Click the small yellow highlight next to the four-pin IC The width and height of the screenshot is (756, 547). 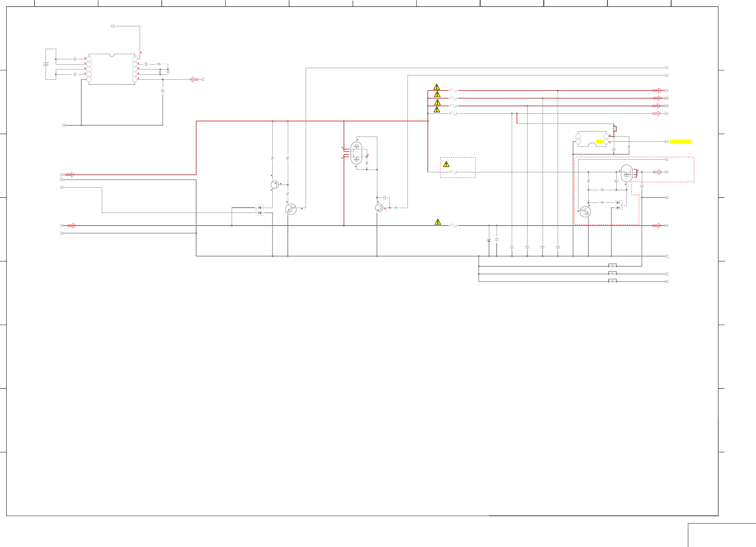(x=600, y=142)
